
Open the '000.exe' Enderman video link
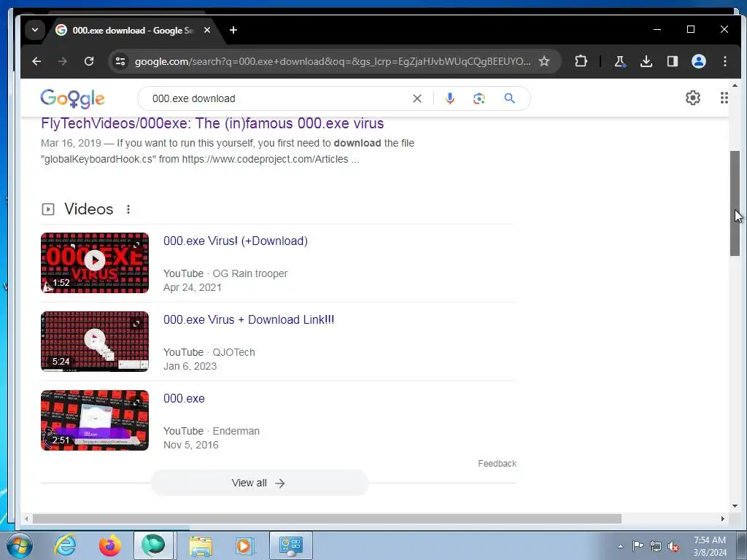[x=184, y=399]
